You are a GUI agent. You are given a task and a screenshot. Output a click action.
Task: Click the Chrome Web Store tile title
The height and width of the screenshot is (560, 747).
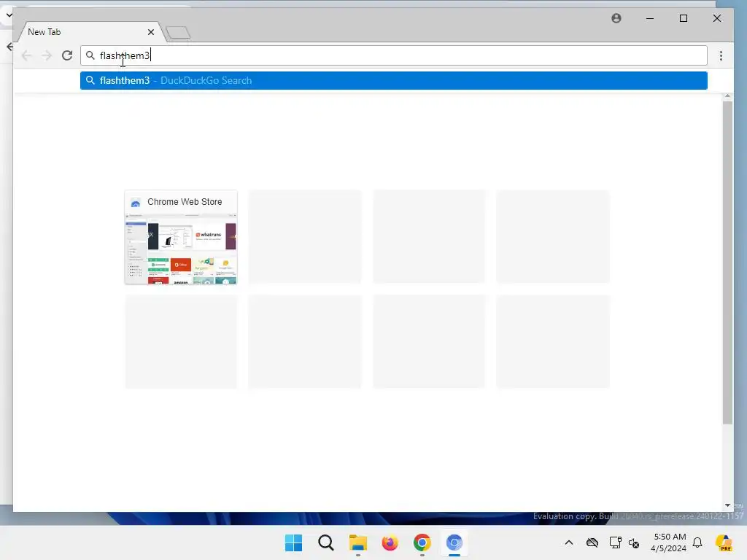(185, 202)
